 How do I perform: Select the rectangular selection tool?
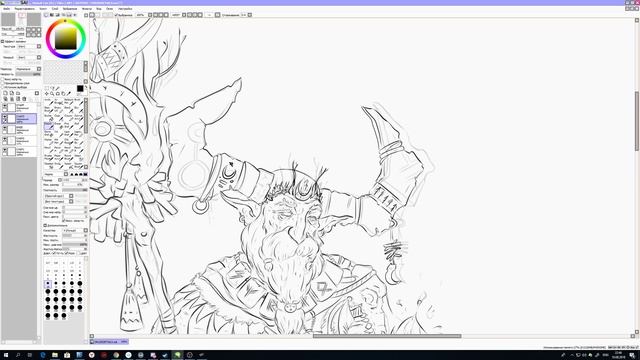(47, 88)
